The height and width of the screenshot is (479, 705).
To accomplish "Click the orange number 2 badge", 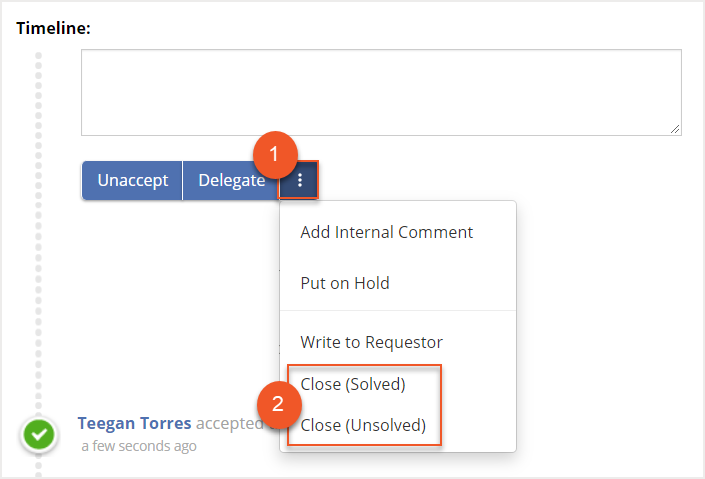I will coord(279,404).
